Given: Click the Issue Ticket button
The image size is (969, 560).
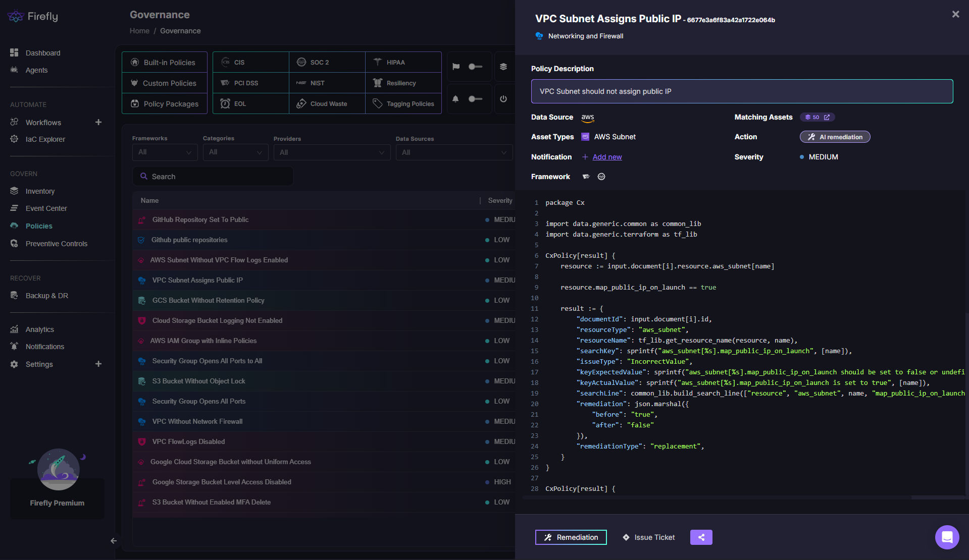Looking at the screenshot, I should [648, 537].
